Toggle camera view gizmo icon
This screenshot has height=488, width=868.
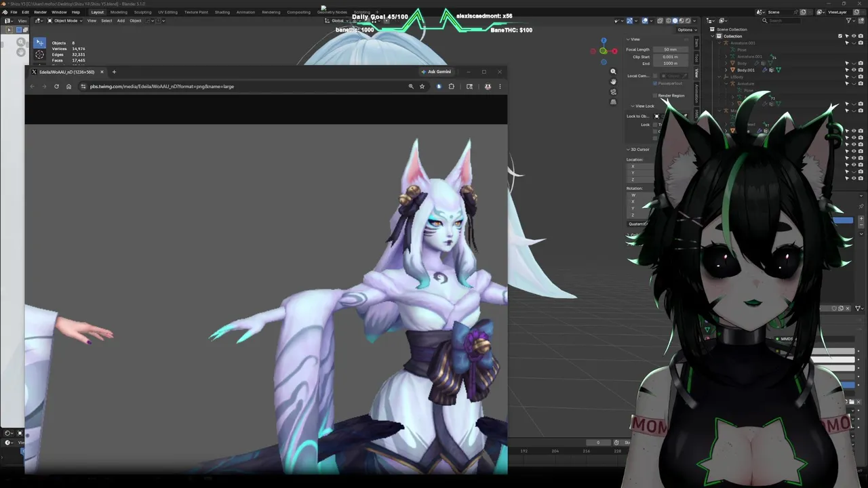pos(614,91)
